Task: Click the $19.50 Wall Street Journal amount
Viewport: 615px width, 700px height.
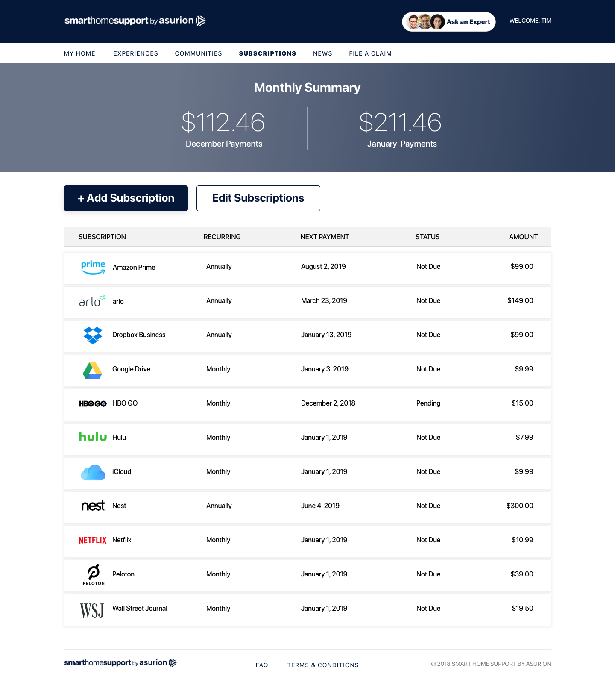Action: pyautogui.click(x=522, y=608)
